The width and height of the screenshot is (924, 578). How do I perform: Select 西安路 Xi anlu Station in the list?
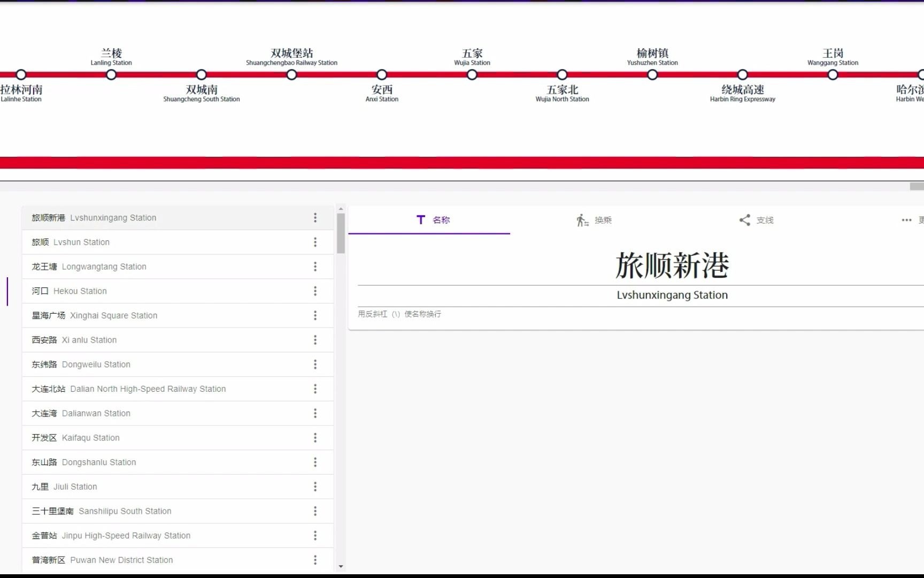point(178,340)
